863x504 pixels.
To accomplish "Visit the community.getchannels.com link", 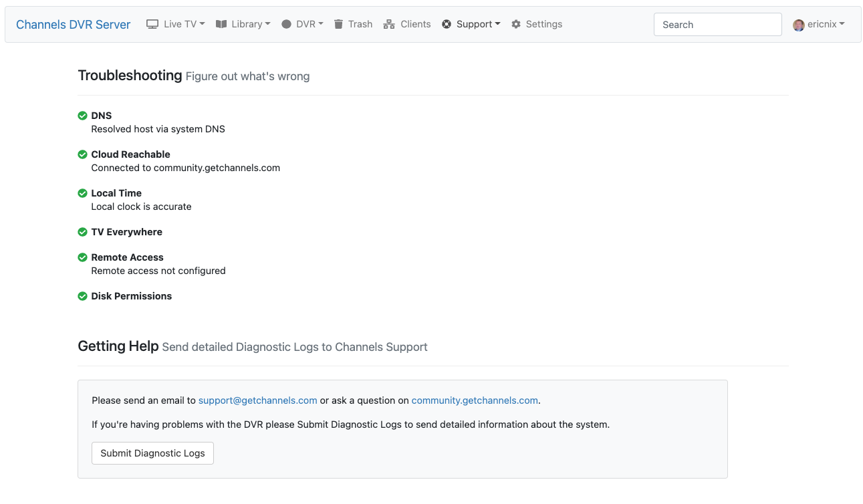I will [x=475, y=400].
